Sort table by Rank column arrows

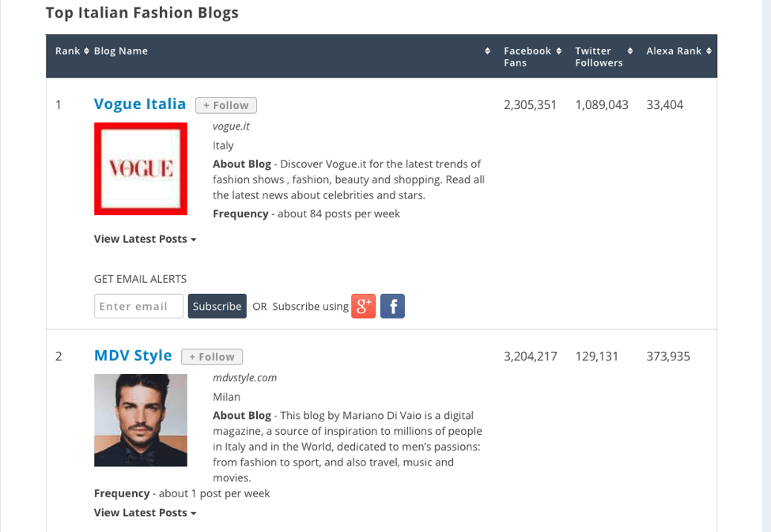point(87,51)
